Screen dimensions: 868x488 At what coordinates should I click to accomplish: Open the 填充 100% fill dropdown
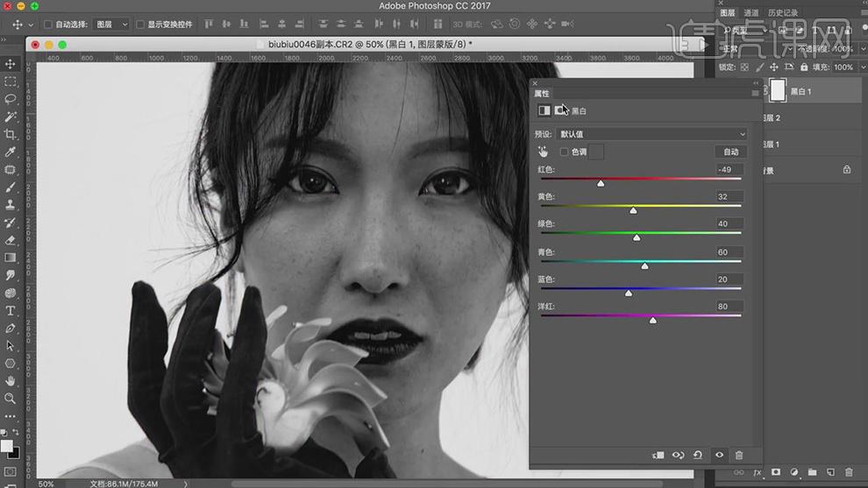coord(848,67)
